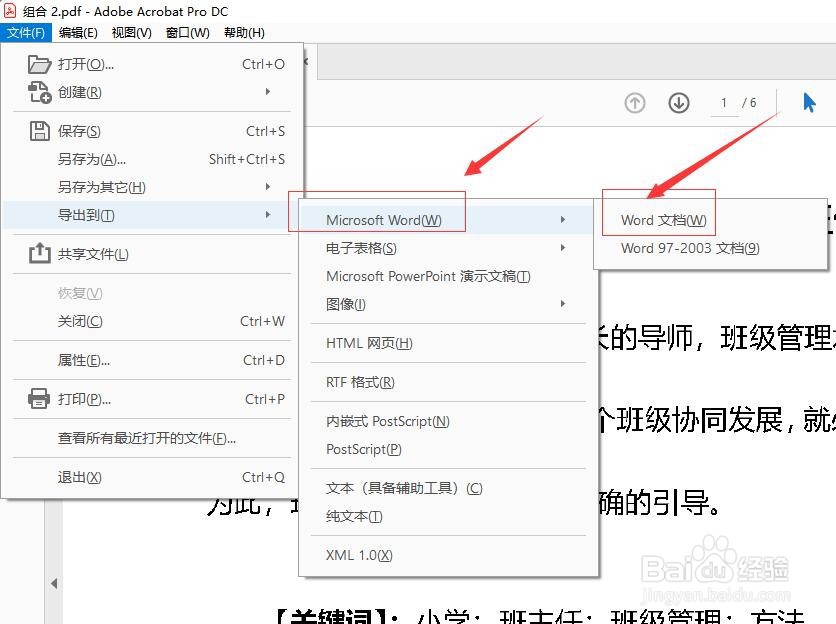This screenshot has height=624, width=836.
Task: Click the Save floppy disk icon
Action: (x=39, y=131)
